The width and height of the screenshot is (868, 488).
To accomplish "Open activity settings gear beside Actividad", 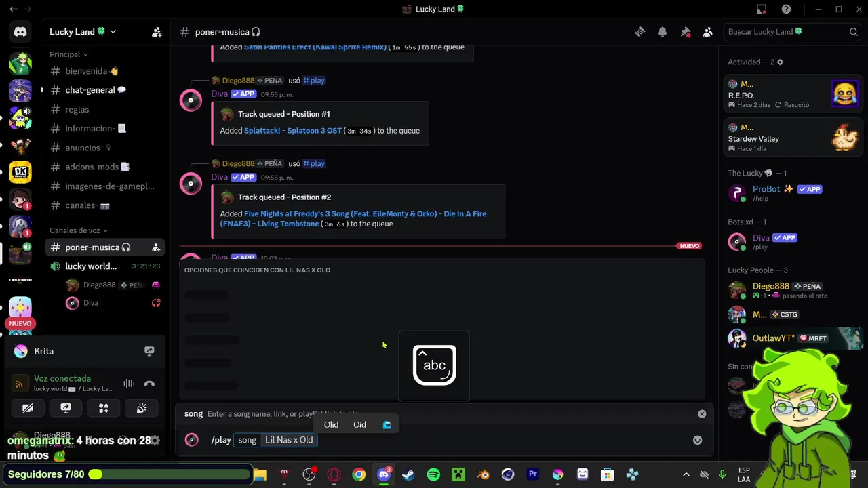I will (x=780, y=62).
